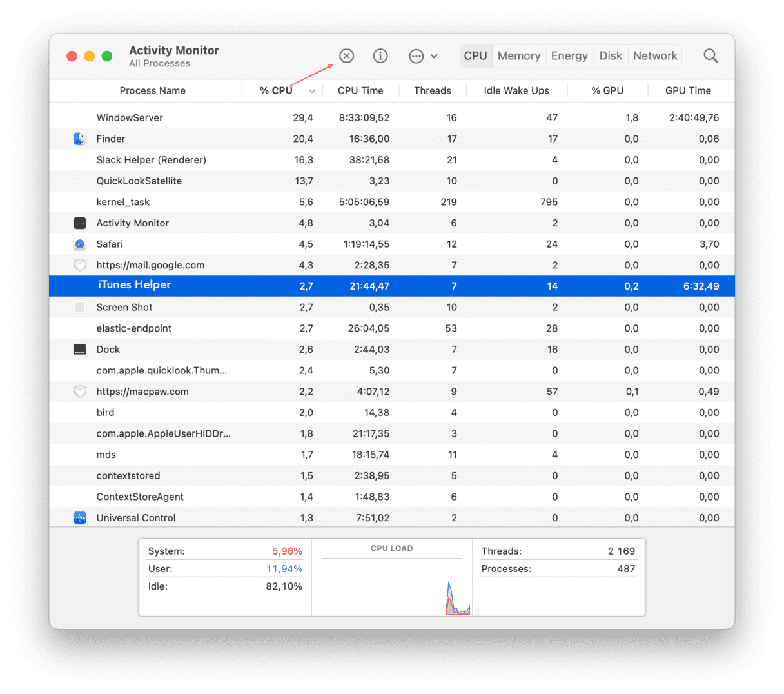Switch to the Disk tab
Viewport: 784px width, 694px height.
(x=611, y=56)
